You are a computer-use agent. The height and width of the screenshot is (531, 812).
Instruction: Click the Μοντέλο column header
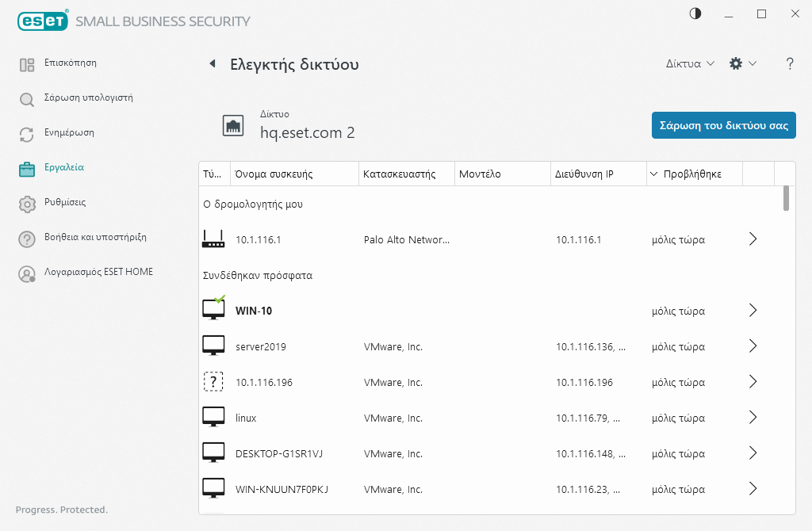(502, 174)
